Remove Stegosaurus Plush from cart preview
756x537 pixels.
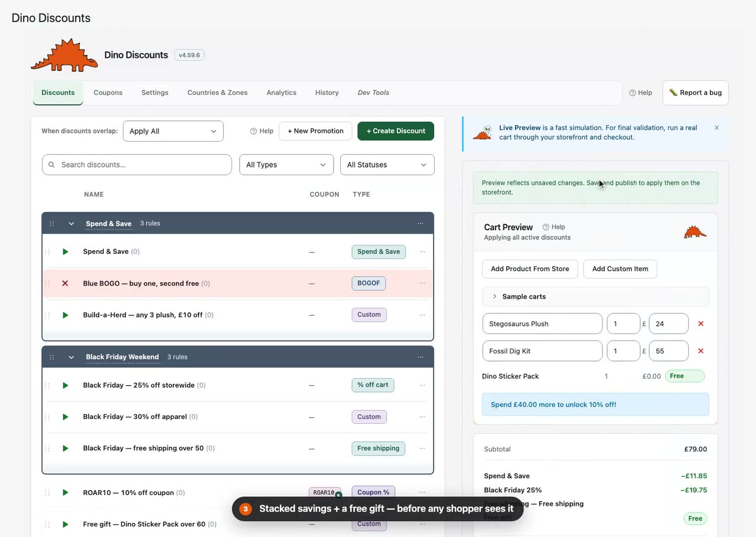(x=701, y=324)
